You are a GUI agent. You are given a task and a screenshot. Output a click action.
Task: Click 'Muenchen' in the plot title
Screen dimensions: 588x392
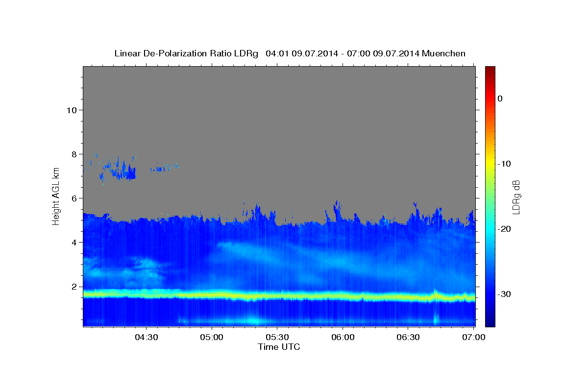[444, 53]
